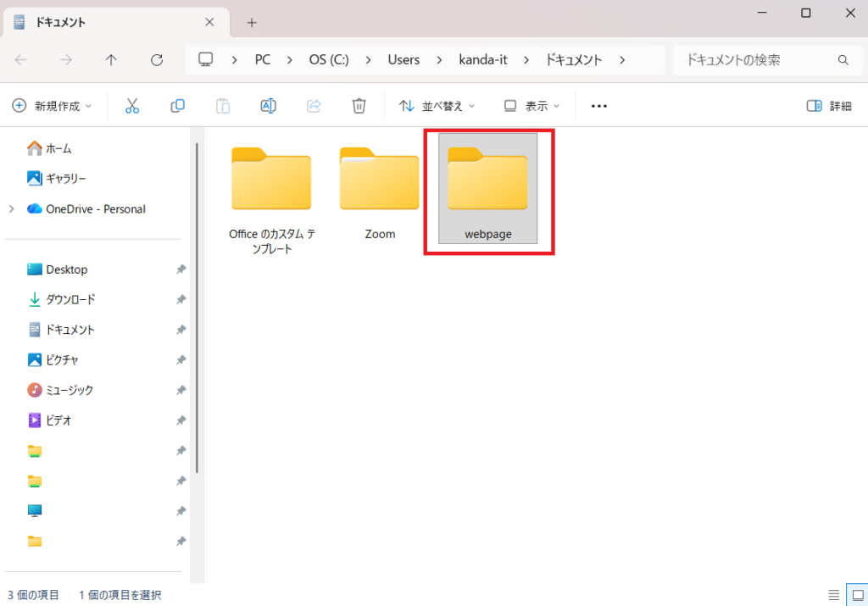Unpin the Desktop quick access pin icon
Screen dimensions: 868x606
[x=181, y=270]
